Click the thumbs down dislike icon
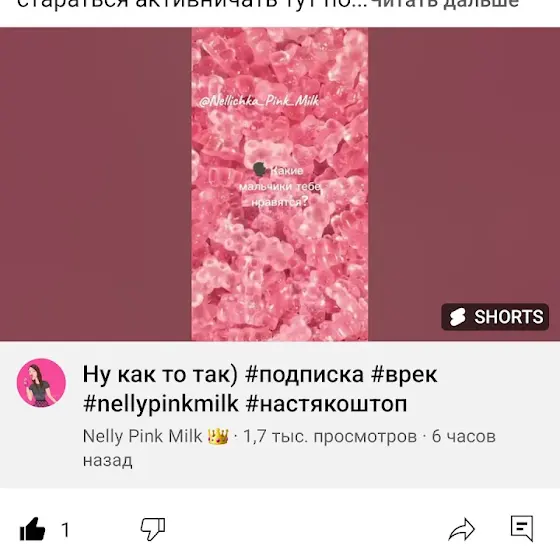This screenshot has width=560, height=560. [153, 529]
